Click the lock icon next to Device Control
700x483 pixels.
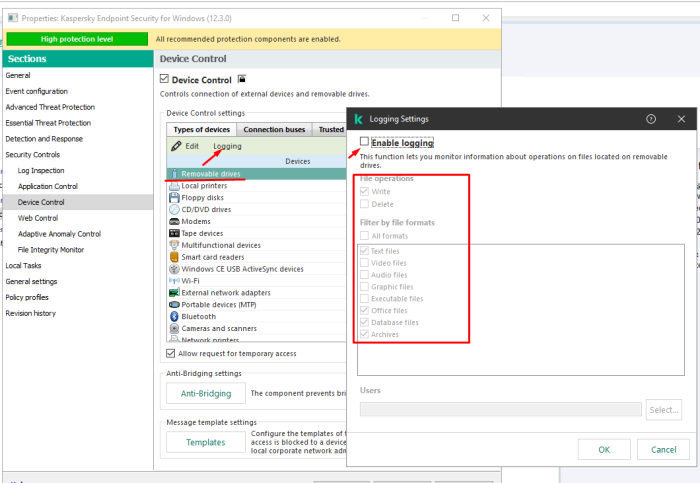coord(242,79)
